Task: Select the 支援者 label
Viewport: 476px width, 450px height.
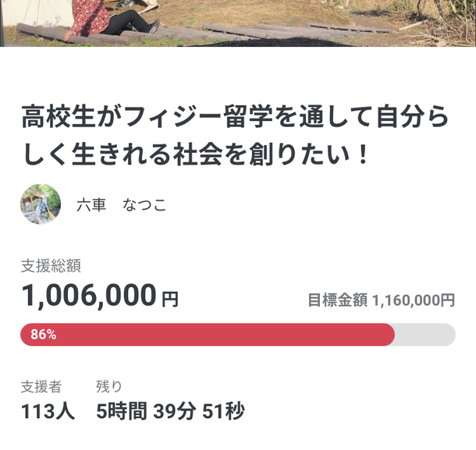Action: coord(41,386)
